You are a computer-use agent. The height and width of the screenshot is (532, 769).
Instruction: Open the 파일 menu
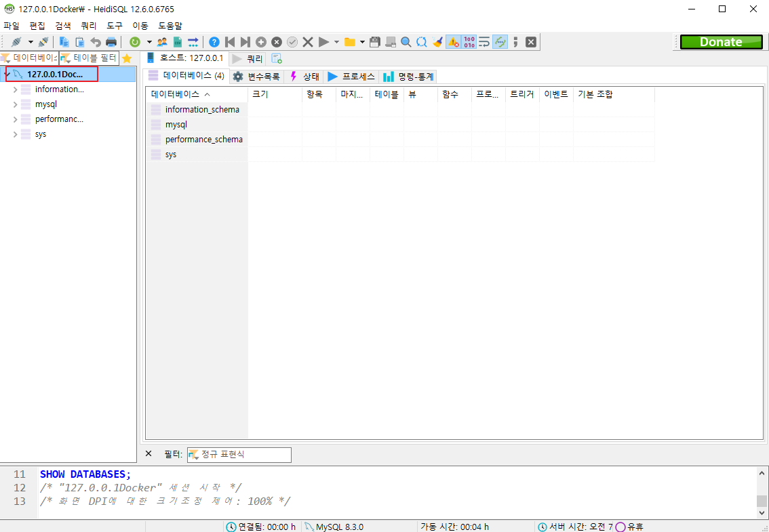click(x=12, y=26)
